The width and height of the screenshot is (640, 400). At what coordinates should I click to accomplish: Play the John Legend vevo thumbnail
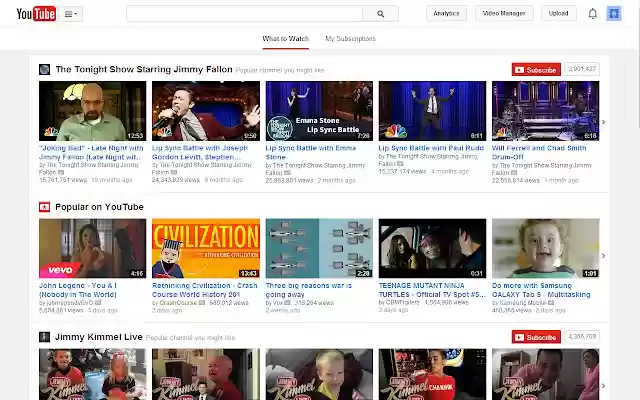(x=92, y=248)
